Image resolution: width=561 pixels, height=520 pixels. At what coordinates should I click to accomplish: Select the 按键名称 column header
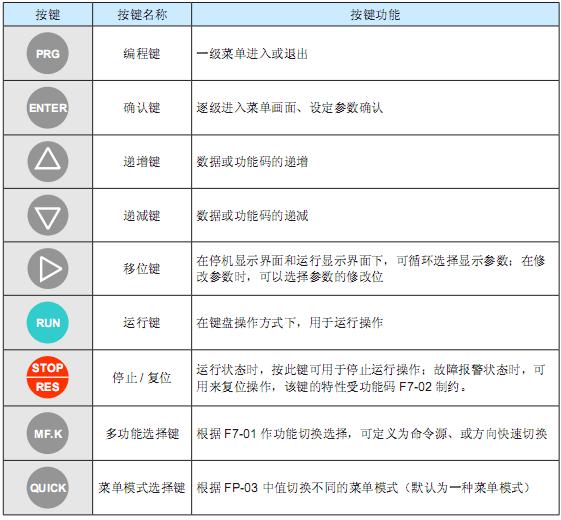point(142,14)
